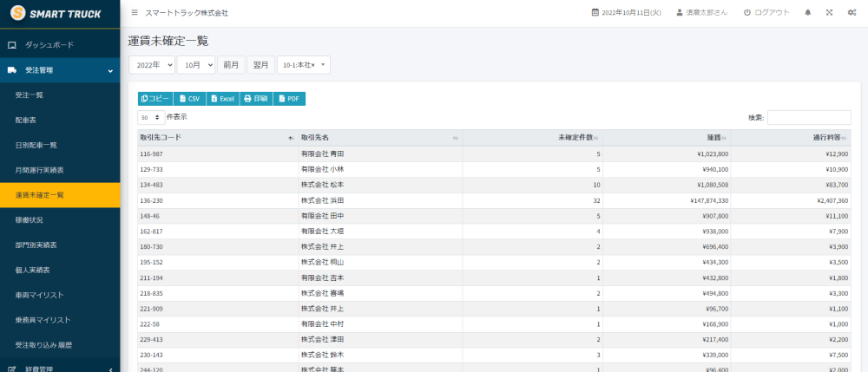The width and height of the screenshot is (868, 372).
Task: Click the hamburger menu toggle icon
Action: click(135, 13)
